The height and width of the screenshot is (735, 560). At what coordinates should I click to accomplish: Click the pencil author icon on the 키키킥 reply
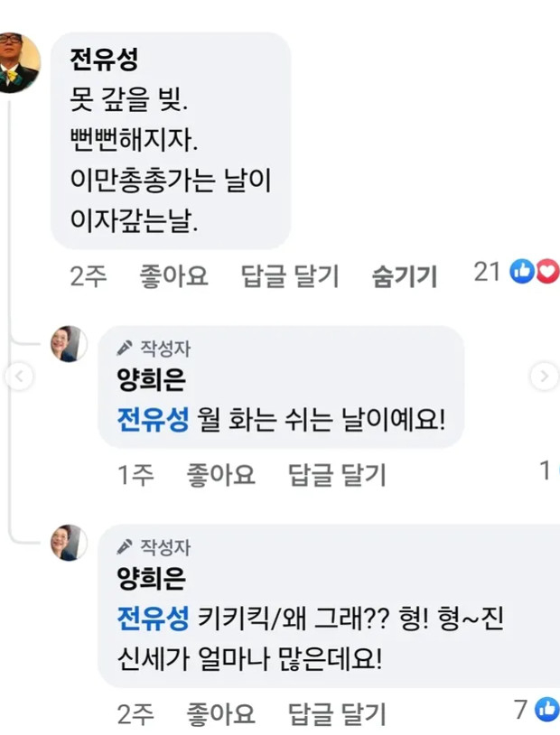126,546
